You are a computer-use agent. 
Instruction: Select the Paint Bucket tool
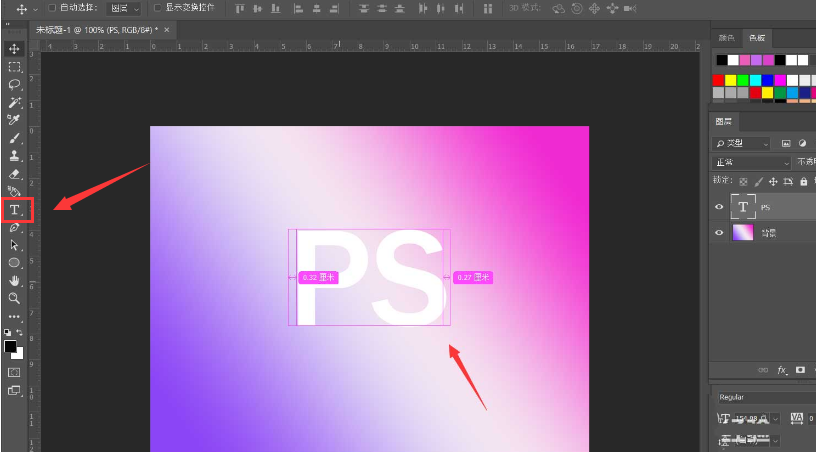click(14, 192)
